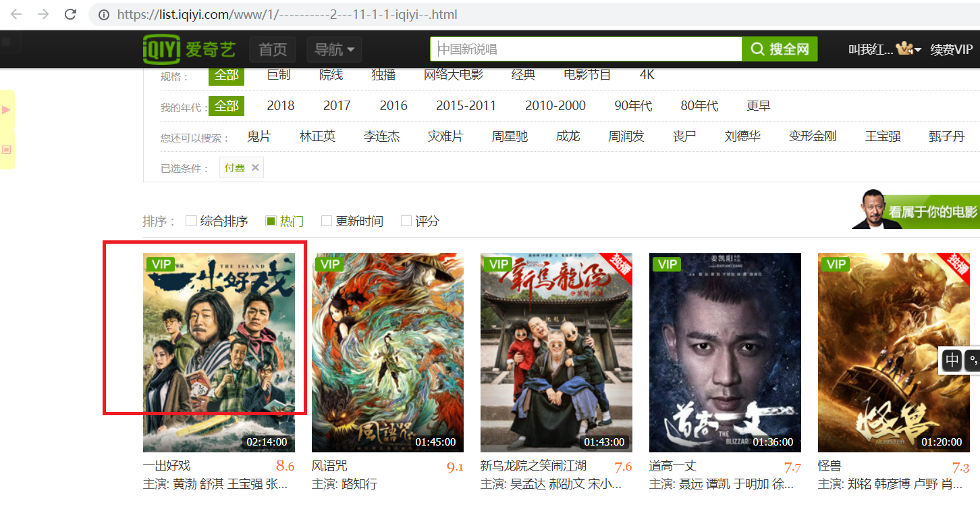980x505 pixels.
Task: Click the pink play icon on the yellow side tab
Action: (x=7, y=109)
